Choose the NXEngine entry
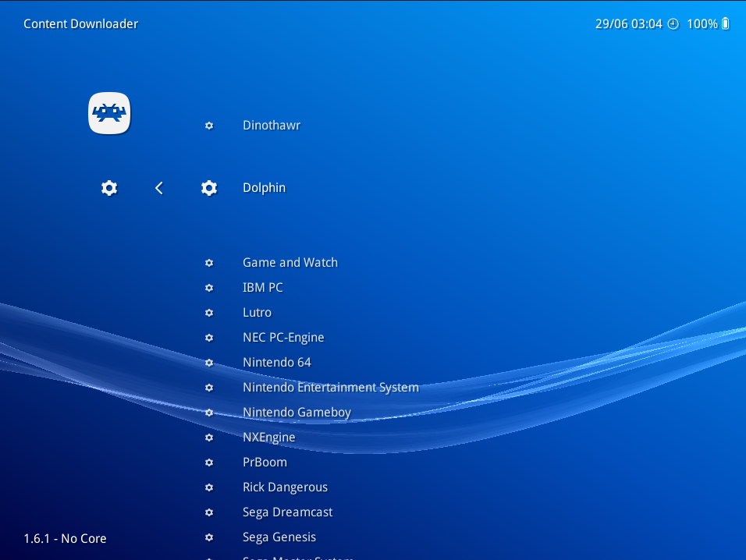746x560 pixels. (x=268, y=438)
